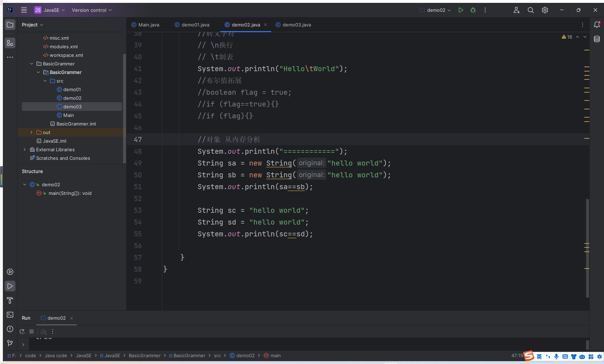Open IDE settings gear icon
604x364 pixels.
click(x=545, y=10)
